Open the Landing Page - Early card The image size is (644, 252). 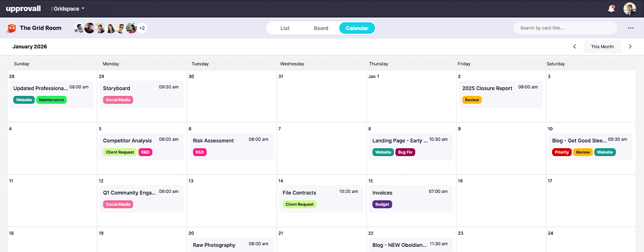tap(411, 146)
